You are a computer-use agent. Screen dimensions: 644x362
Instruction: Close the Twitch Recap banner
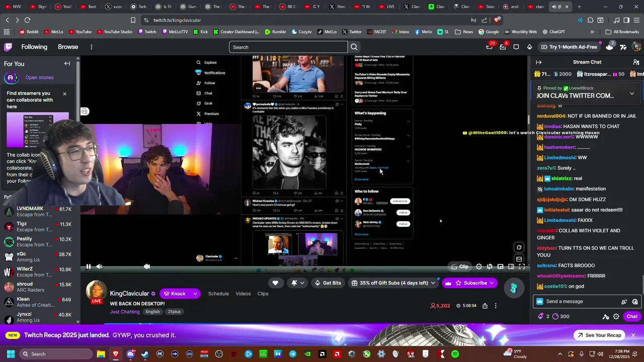(633, 335)
